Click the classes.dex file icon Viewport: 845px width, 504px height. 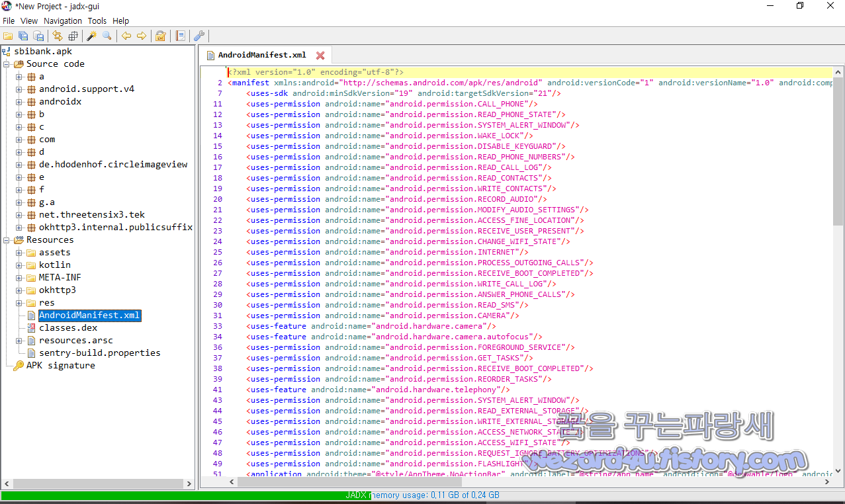[31, 327]
